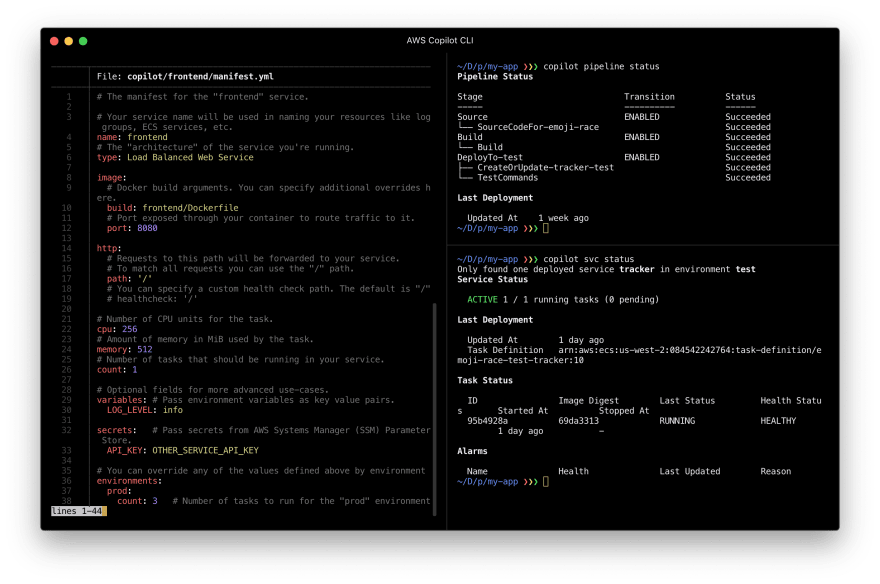Click the 'secrets:' key
The height and width of the screenshot is (584, 880).
click(117, 430)
